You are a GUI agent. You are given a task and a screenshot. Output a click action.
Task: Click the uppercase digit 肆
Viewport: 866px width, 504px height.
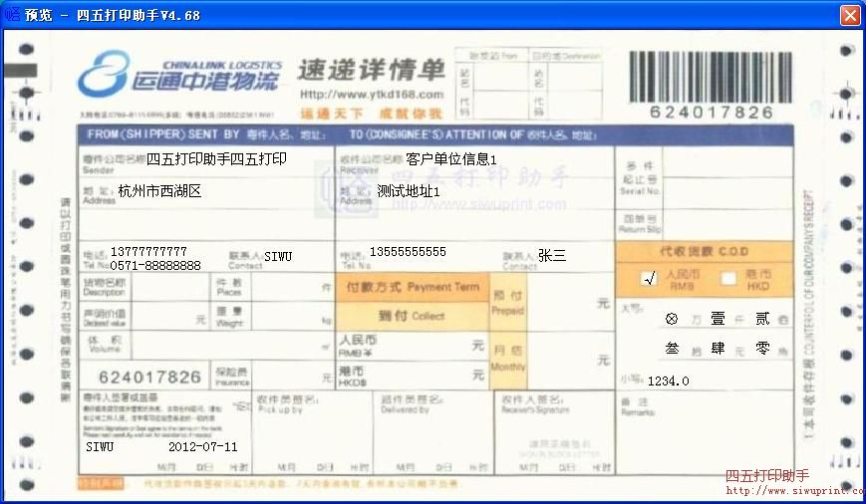click(x=718, y=349)
